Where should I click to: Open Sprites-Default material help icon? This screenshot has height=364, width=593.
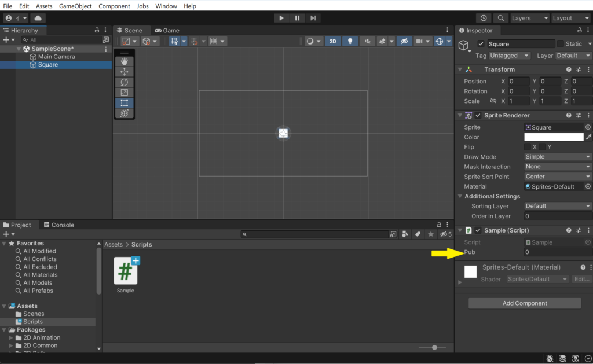coord(583,267)
